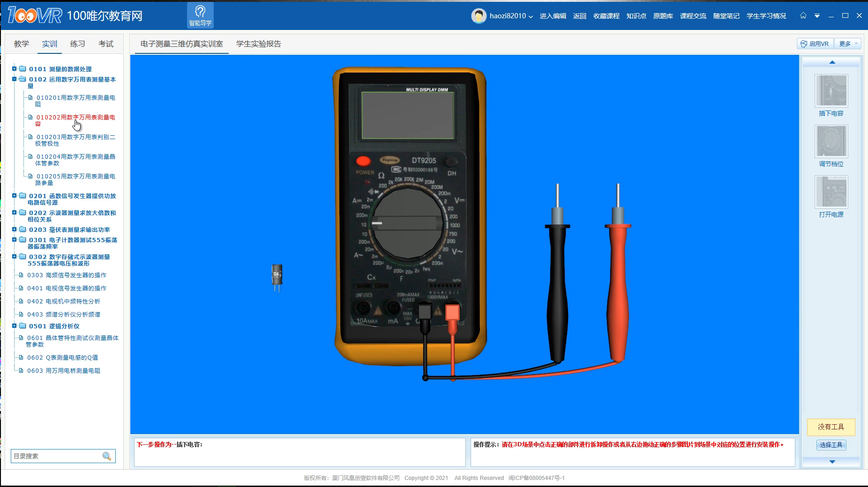Collapse the 0102 运用数字万用表测量基本量 node
The width and height of the screenshot is (868, 487).
[x=15, y=79]
